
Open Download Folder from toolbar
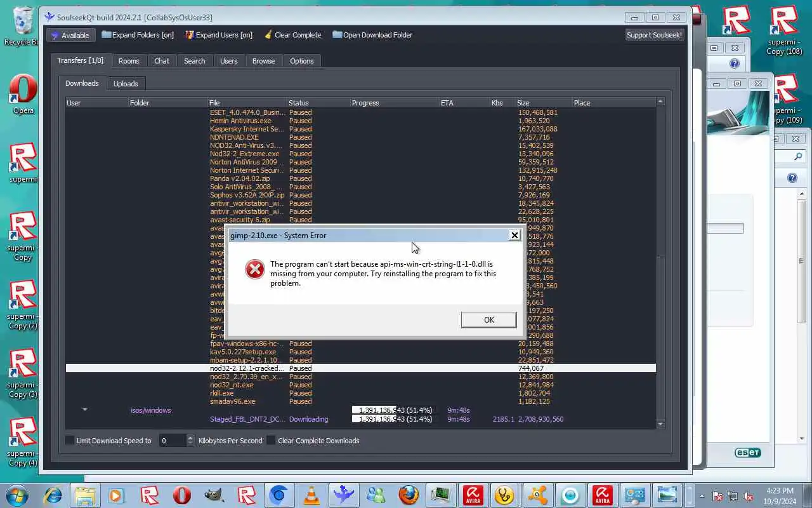372,35
